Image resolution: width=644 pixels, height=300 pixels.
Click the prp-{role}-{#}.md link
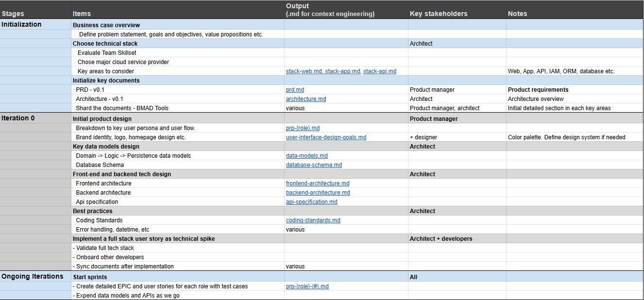tap(307, 286)
